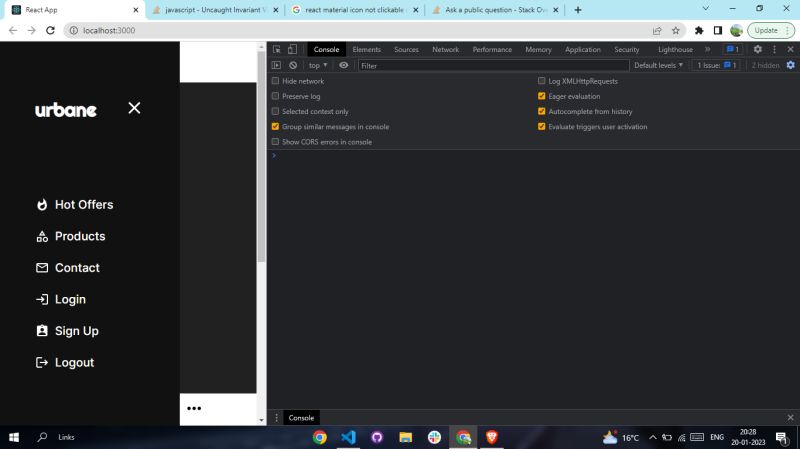800x449 pixels.
Task: Click the Chrome Update button
Action: [771, 31]
